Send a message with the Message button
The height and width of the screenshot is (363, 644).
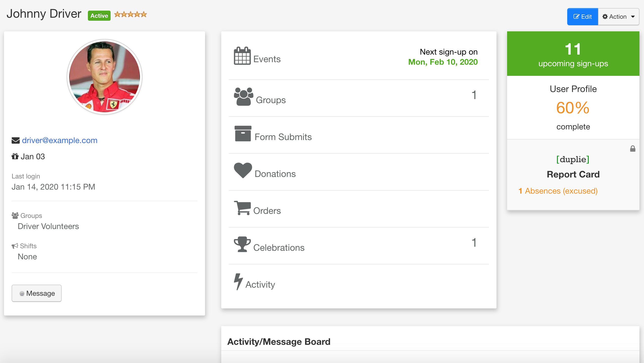[37, 293]
